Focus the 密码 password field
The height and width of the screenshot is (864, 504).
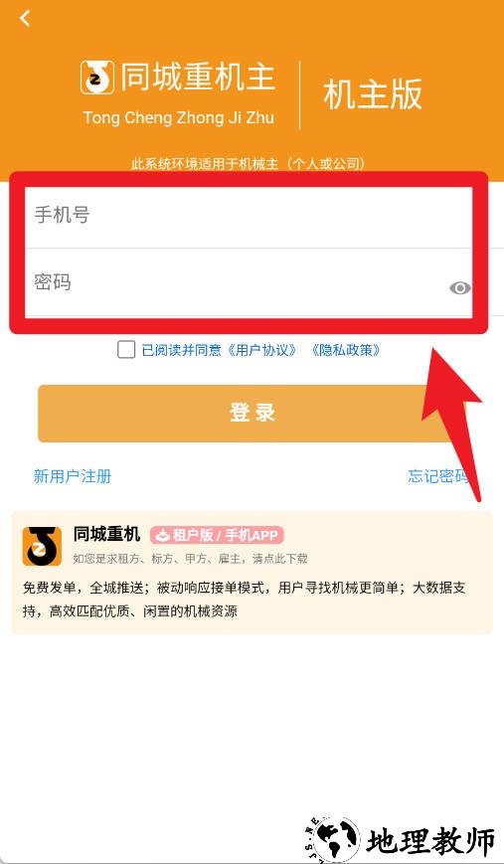[x=249, y=282]
